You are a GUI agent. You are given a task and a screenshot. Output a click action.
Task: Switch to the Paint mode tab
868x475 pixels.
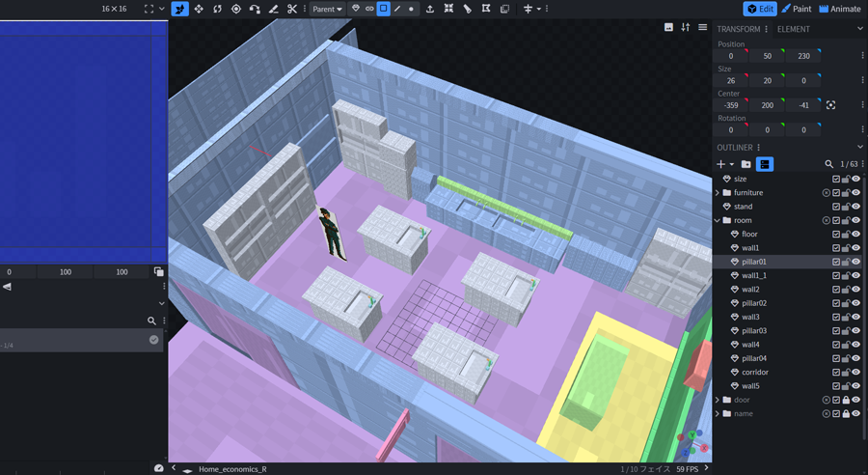point(796,9)
